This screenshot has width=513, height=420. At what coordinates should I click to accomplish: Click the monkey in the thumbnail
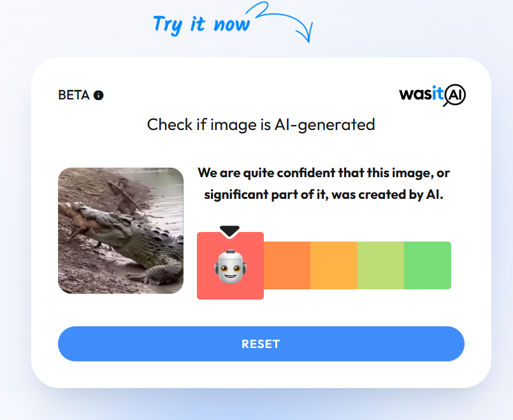124,196
